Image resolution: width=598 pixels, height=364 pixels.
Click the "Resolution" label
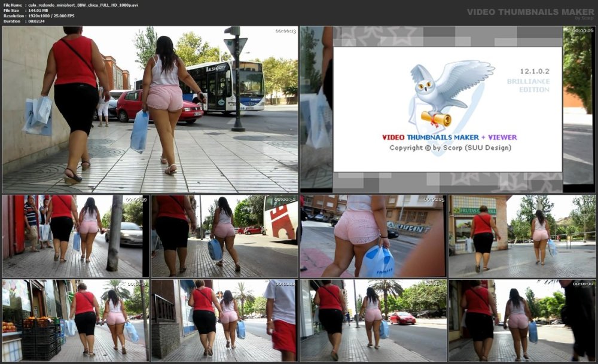13,16
